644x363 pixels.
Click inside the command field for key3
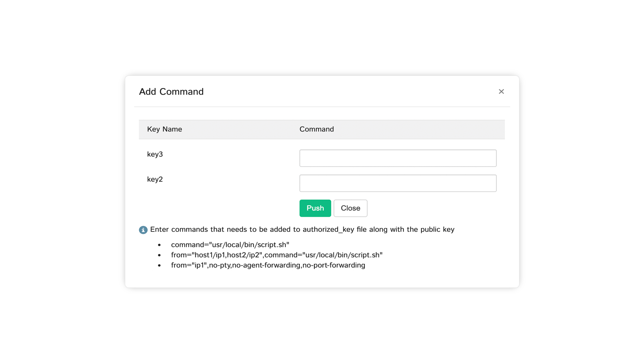coord(398,158)
